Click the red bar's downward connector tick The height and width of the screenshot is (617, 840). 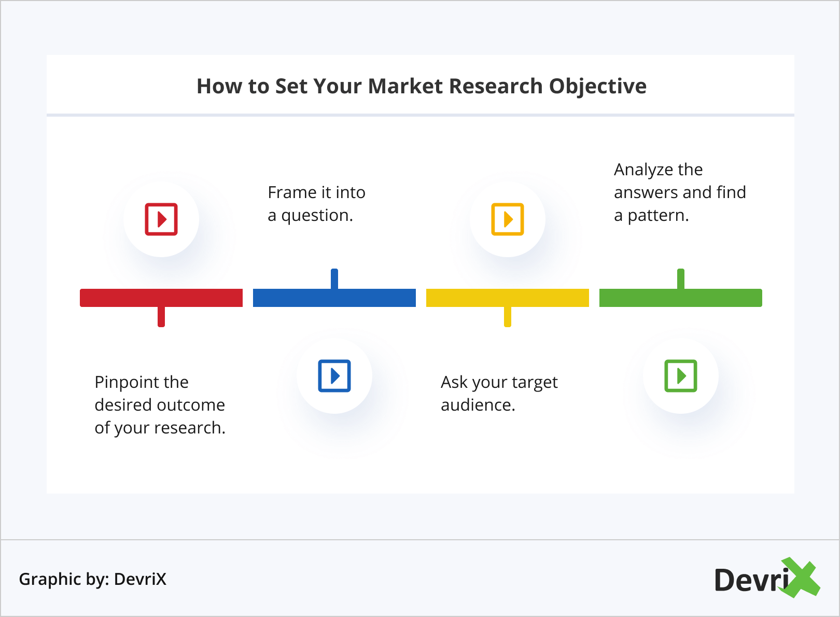(161, 317)
